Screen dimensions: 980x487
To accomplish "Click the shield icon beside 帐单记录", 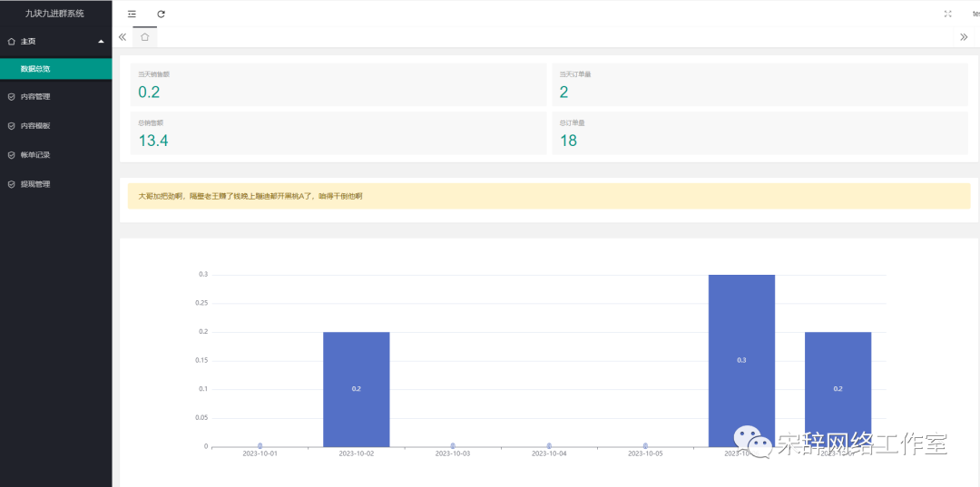I will pos(11,155).
